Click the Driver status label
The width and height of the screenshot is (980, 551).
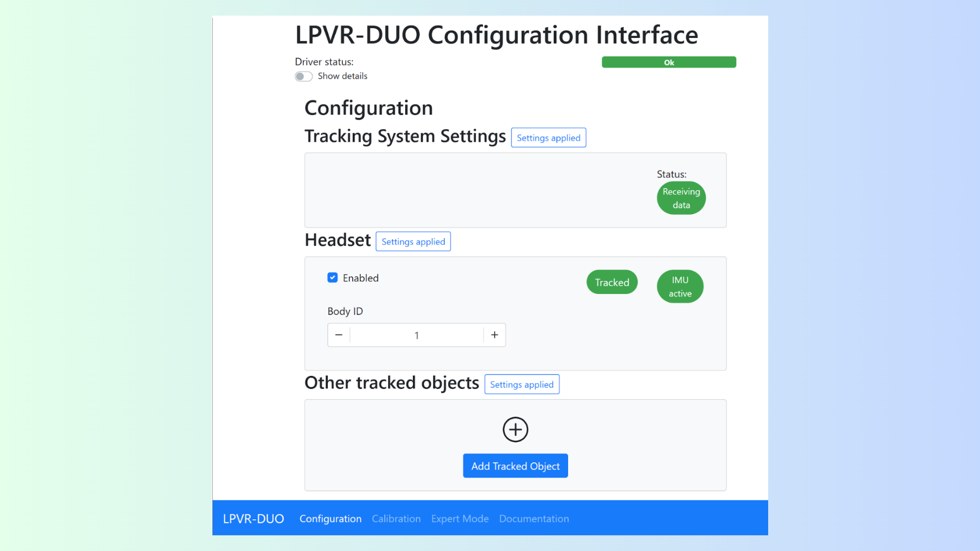(x=324, y=62)
